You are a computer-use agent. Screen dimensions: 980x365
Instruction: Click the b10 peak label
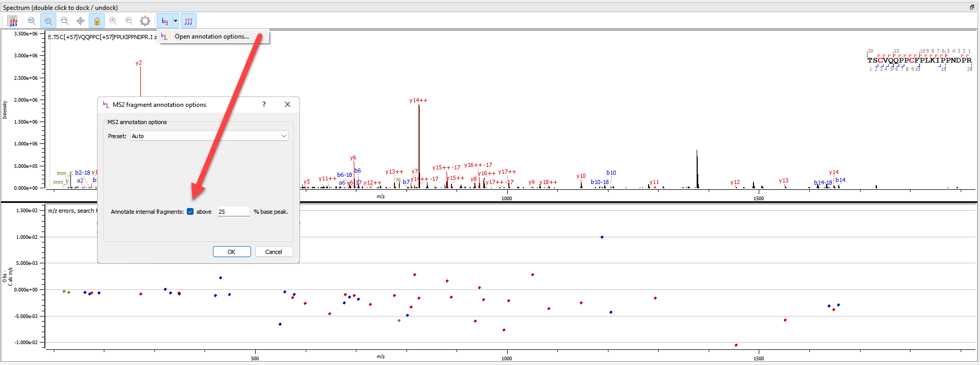(611, 173)
